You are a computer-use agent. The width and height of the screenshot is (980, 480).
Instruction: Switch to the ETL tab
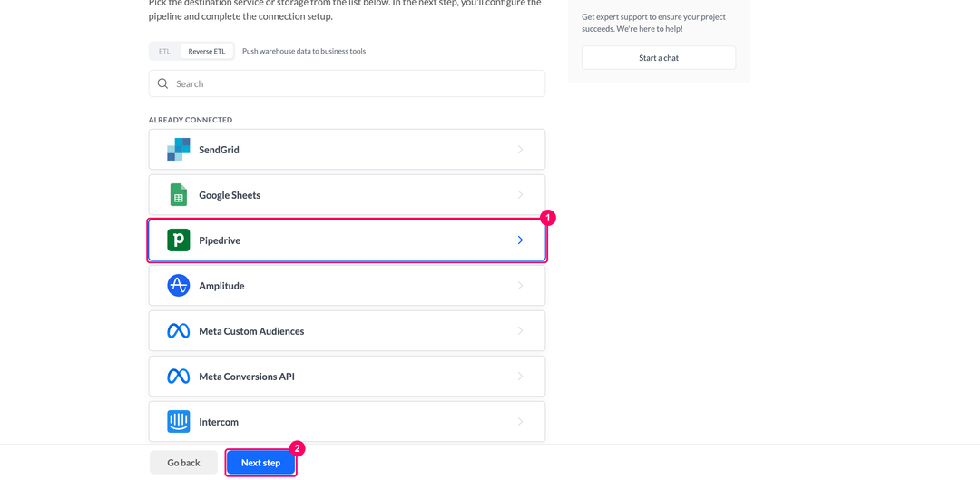coord(164,51)
